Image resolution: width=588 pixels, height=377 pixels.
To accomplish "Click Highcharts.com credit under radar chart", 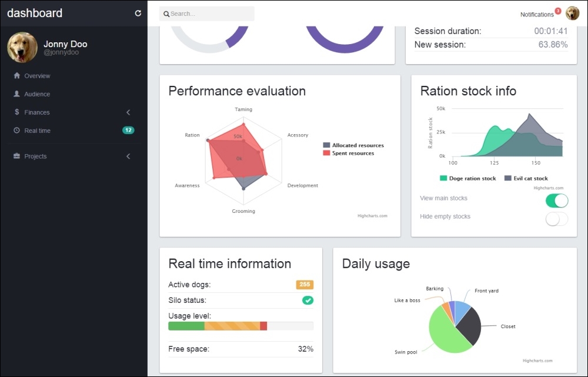I will tap(372, 216).
